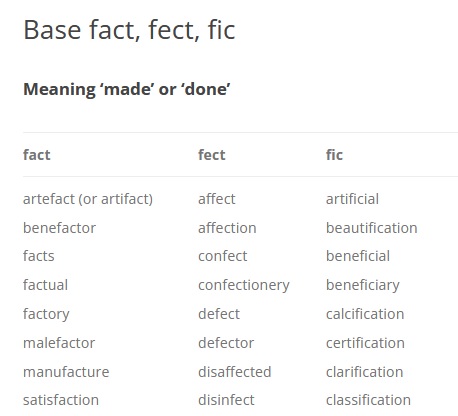Viewport: 458px width, 416px height.
Task: Click the word 'disinfect'
Action: pyautogui.click(x=226, y=400)
